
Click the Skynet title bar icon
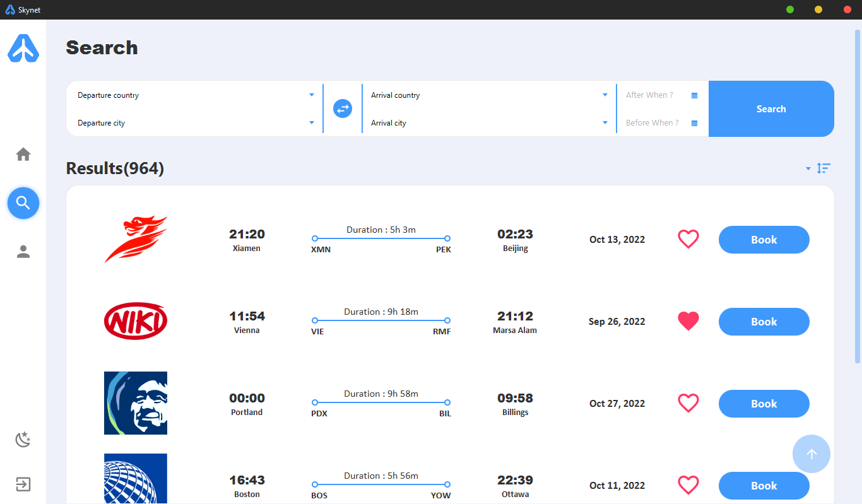pos(10,9)
